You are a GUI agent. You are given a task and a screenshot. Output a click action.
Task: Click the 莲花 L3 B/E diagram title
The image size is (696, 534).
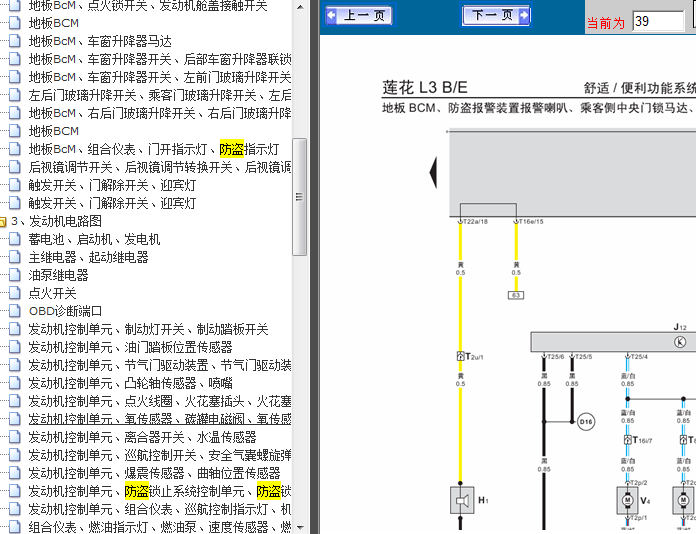[425, 87]
